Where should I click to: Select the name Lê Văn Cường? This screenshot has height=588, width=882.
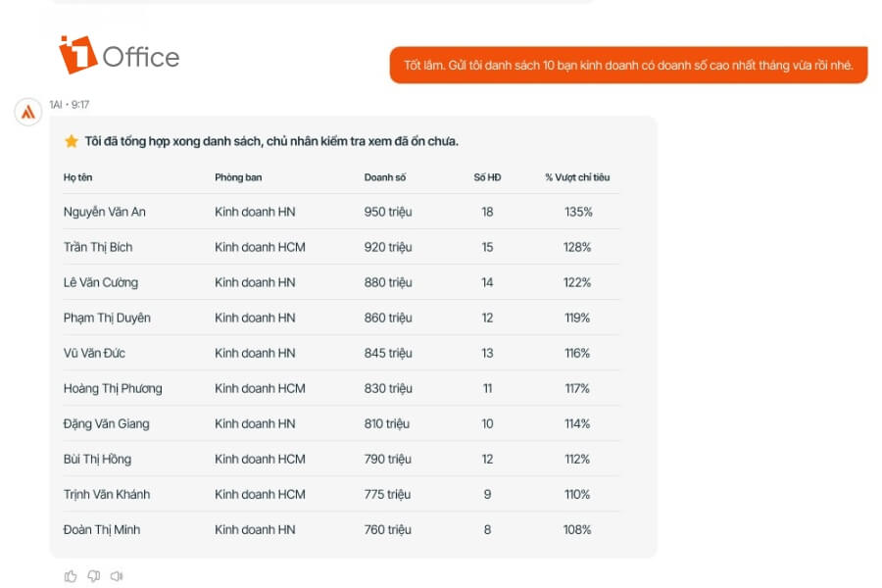(101, 282)
